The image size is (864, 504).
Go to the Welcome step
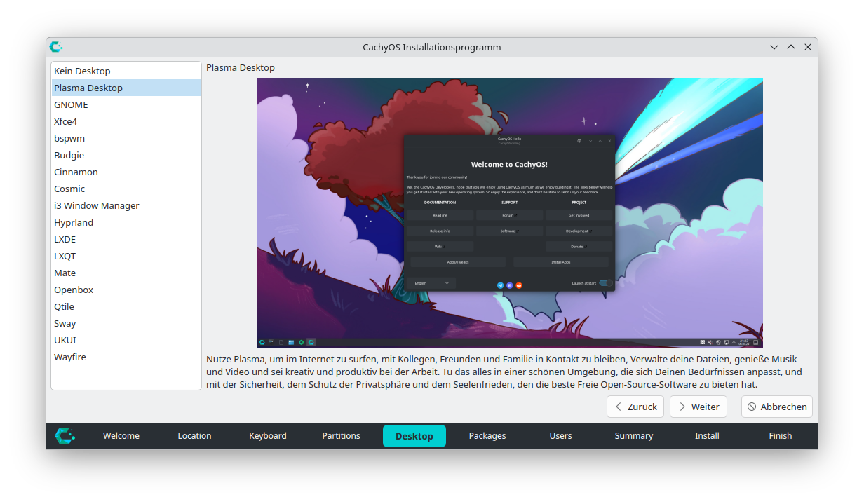[121, 436]
